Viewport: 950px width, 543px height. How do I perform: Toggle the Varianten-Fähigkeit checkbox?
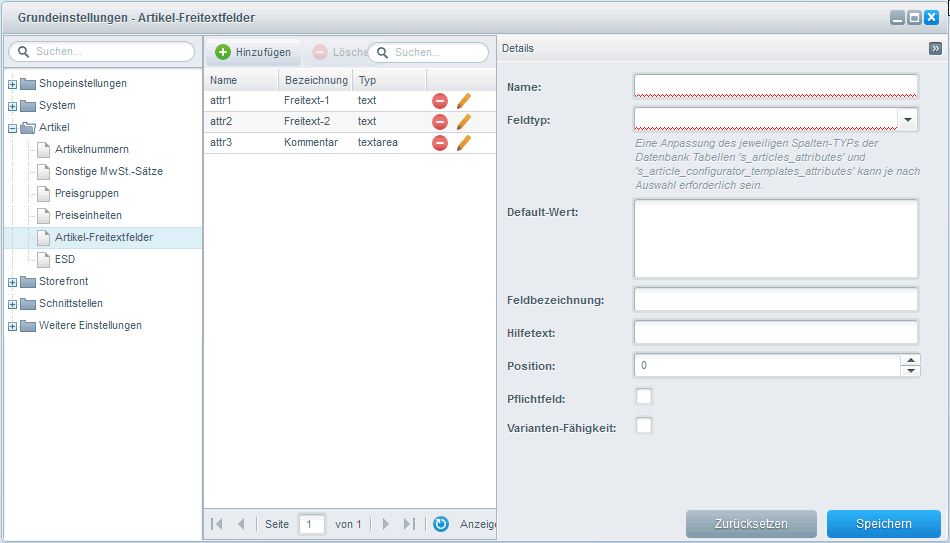[644, 426]
